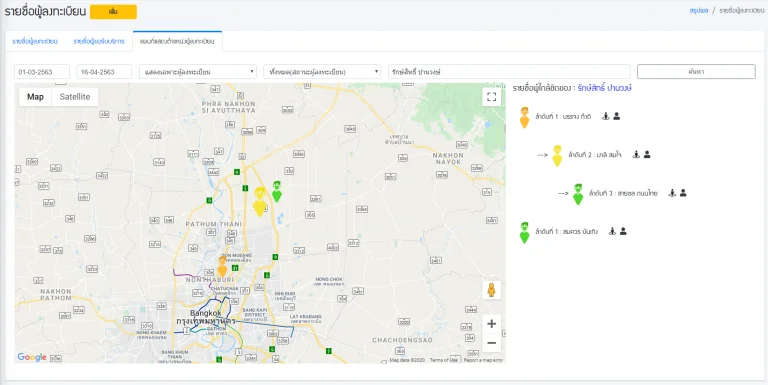Click the profile icon for ลำดับที่ 1 บรรจง

point(617,116)
